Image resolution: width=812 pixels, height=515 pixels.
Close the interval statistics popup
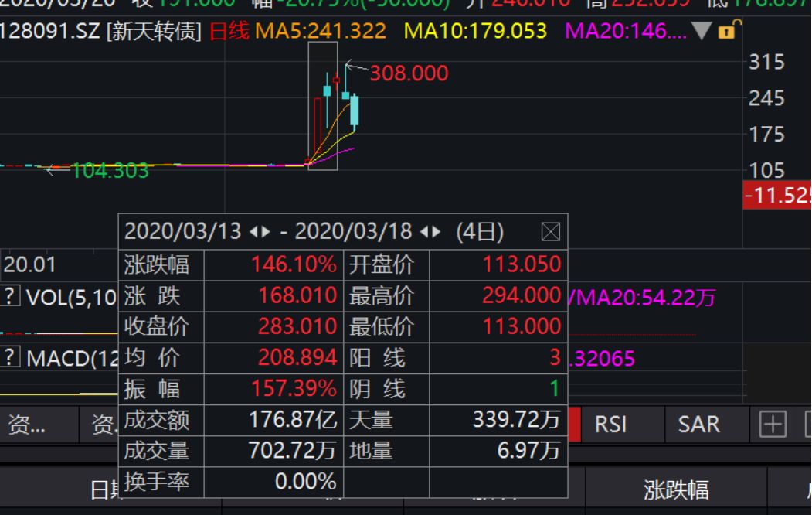click(x=550, y=231)
